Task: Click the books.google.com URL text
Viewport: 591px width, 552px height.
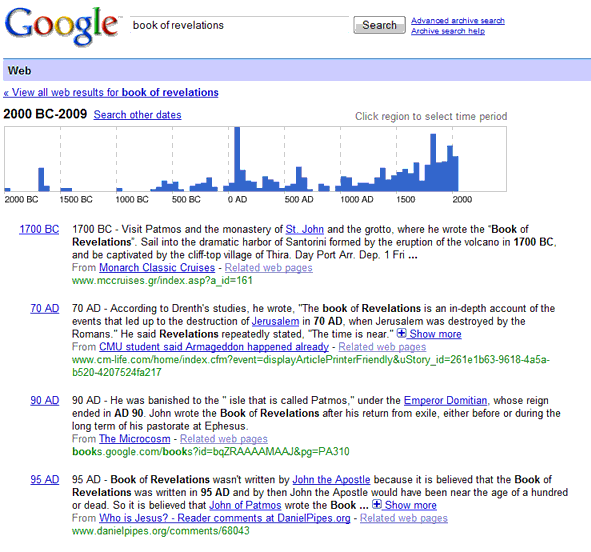Action: point(211,451)
